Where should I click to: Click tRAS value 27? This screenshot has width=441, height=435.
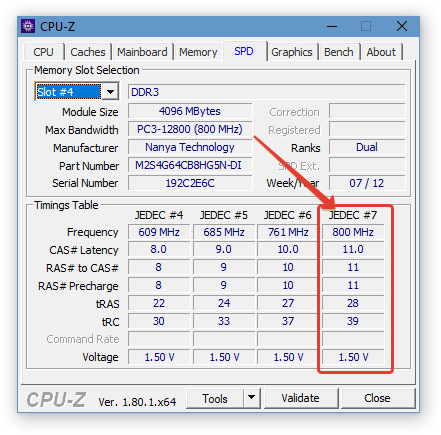[288, 303]
